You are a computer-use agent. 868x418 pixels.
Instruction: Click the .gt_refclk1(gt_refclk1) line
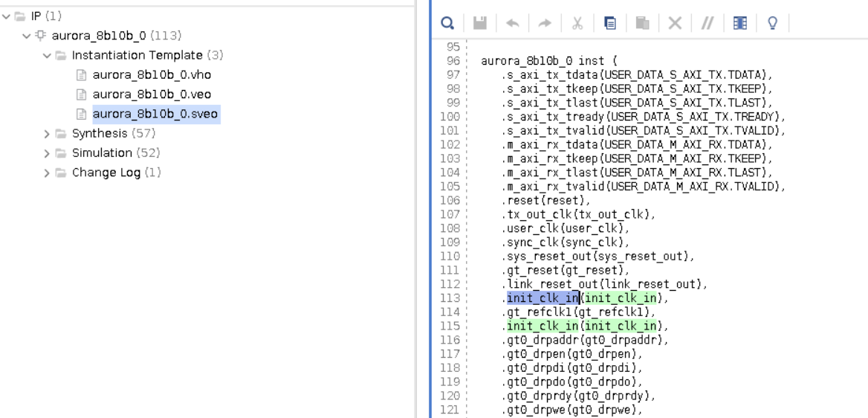click(579, 312)
